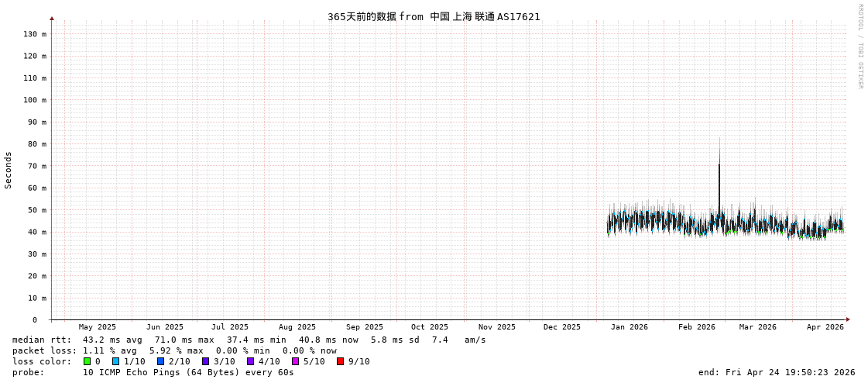Select the red 9/10 loss swatch
Viewport: 868px width, 383px height.
pos(340,361)
